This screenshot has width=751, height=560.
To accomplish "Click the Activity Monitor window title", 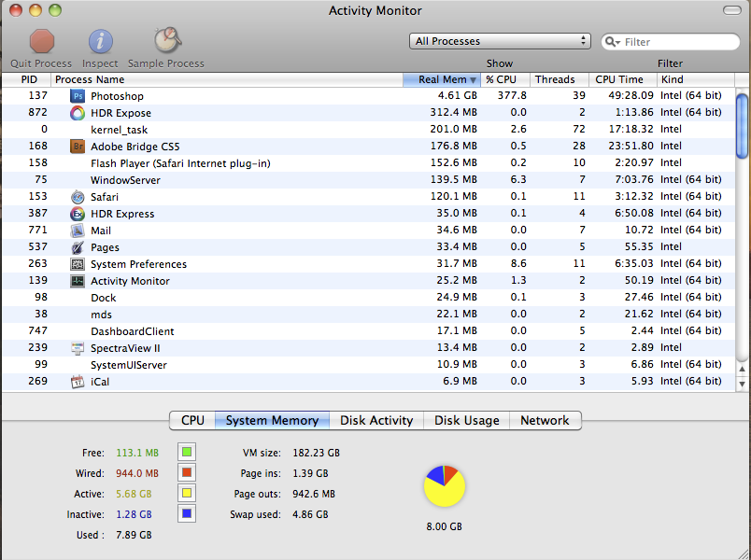I will pyautogui.click(x=375, y=10).
